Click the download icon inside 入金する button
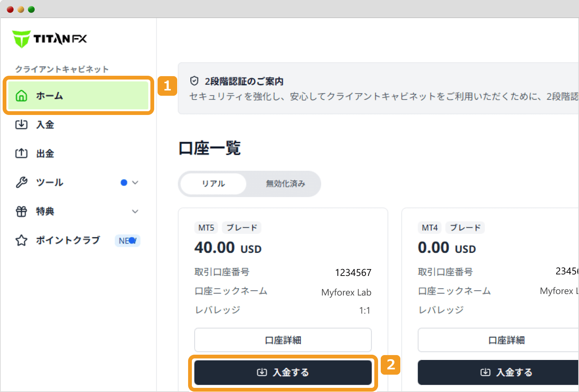The width and height of the screenshot is (579, 392). [262, 372]
